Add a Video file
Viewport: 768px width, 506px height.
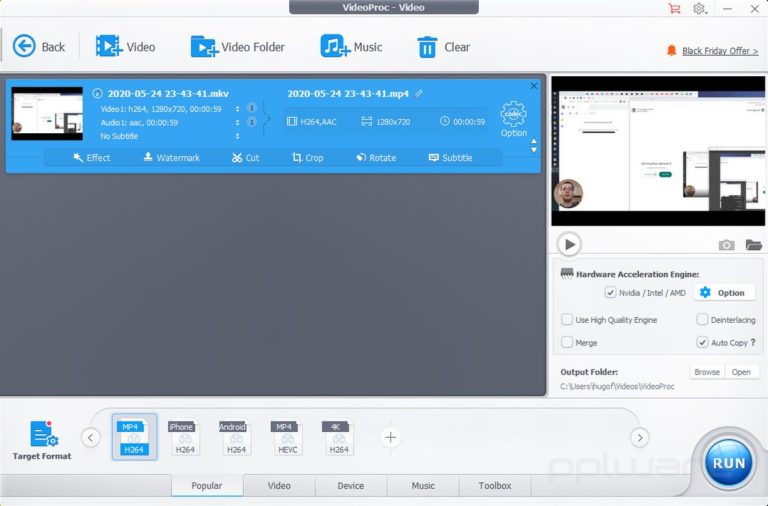[125, 47]
